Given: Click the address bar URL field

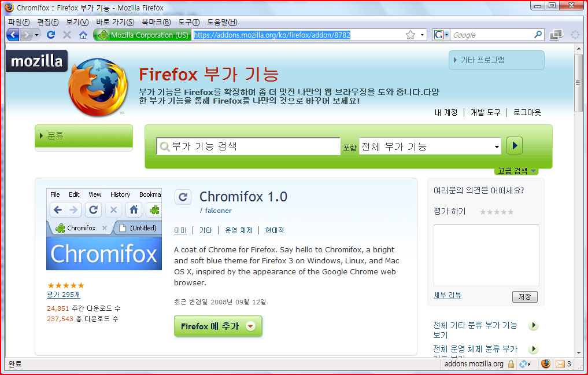Looking at the screenshot, I should pyautogui.click(x=298, y=35).
